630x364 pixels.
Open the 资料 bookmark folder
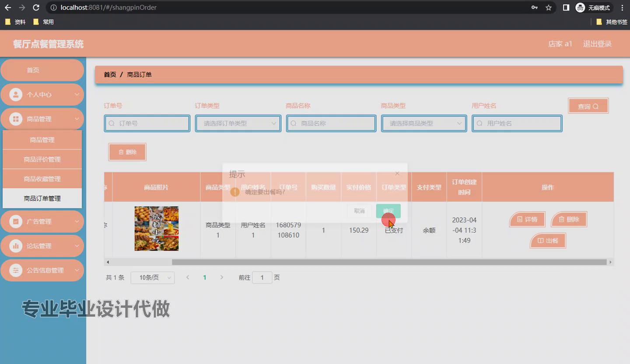(x=15, y=22)
